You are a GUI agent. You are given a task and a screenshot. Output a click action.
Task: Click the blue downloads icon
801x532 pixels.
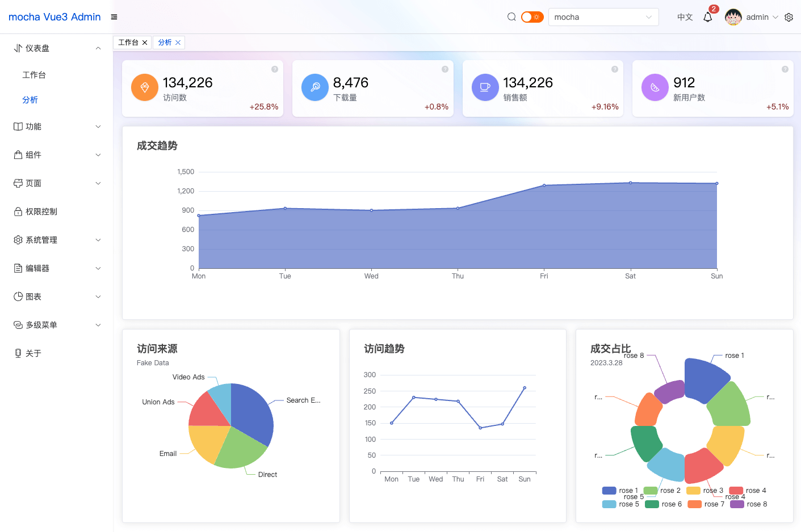pos(315,87)
